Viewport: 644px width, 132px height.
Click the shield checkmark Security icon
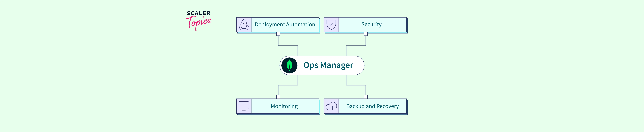point(331,25)
